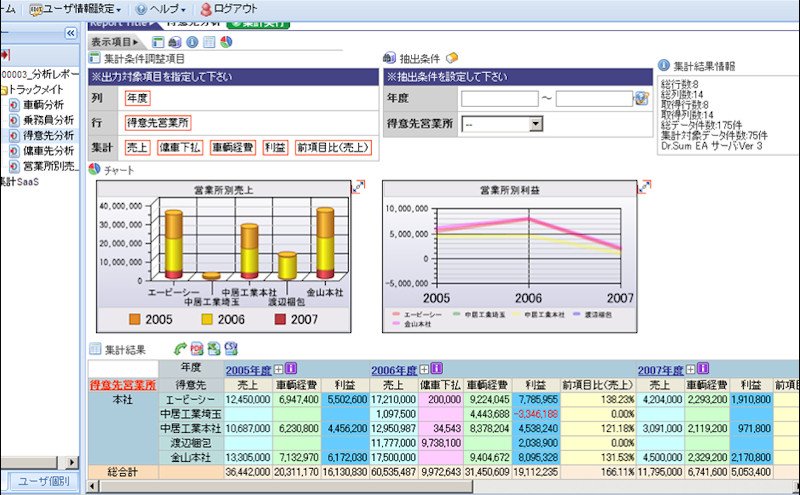Click the 年度 start value field
Viewport: 800px width, 495px height.
(499, 98)
